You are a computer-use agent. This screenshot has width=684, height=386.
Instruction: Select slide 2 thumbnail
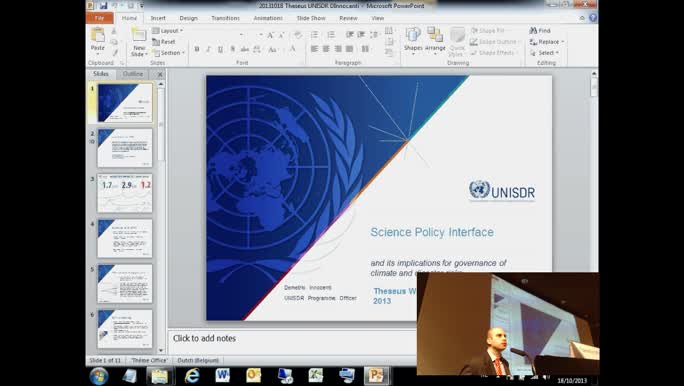point(125,148)
